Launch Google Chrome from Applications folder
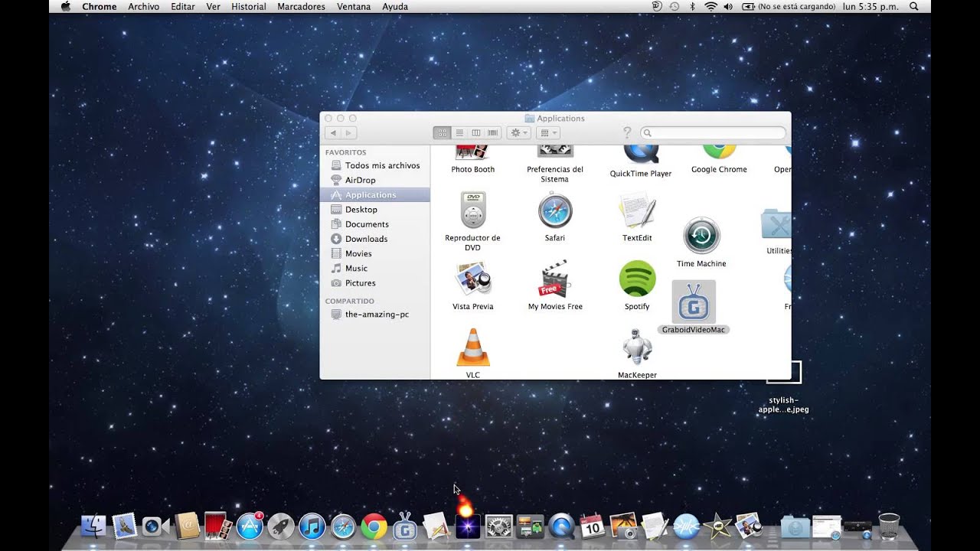 click(719, 152)
